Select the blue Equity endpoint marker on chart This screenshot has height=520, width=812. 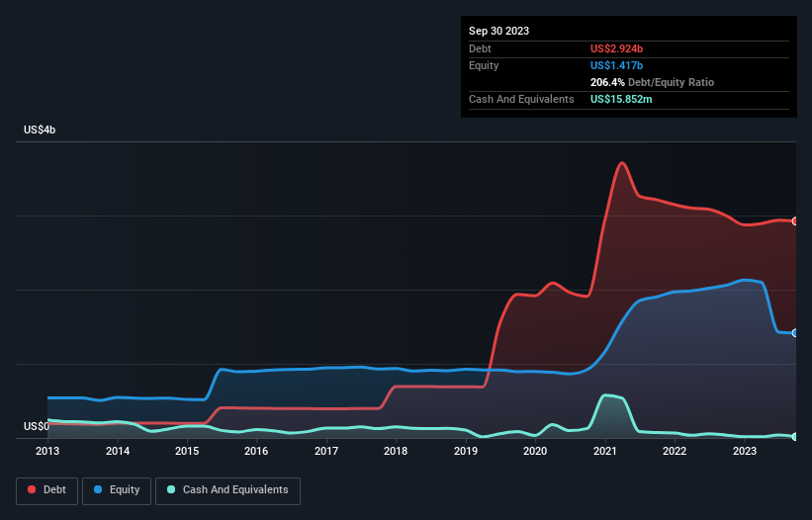[795, 333]
